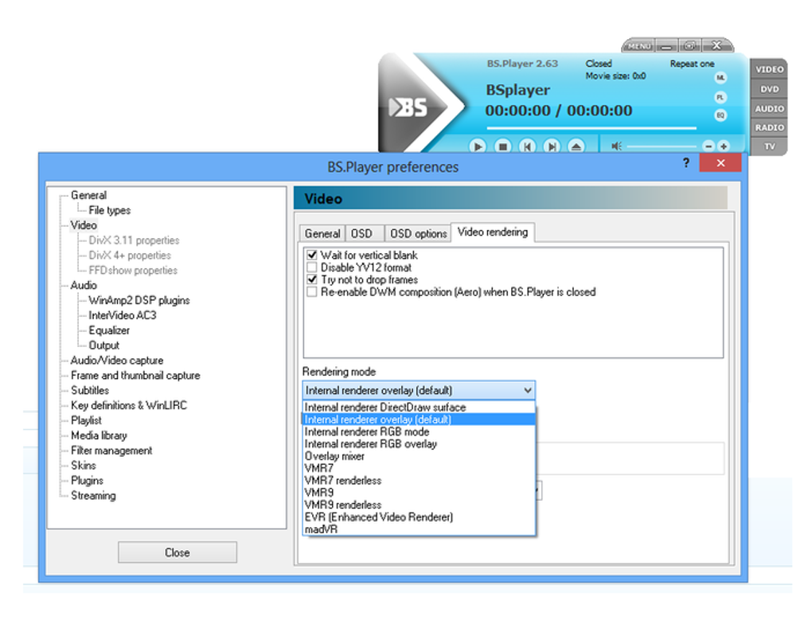The image size is (812, 644).
Task: Choose Internal renderer RGB overlay
Action: pos(419,444)
